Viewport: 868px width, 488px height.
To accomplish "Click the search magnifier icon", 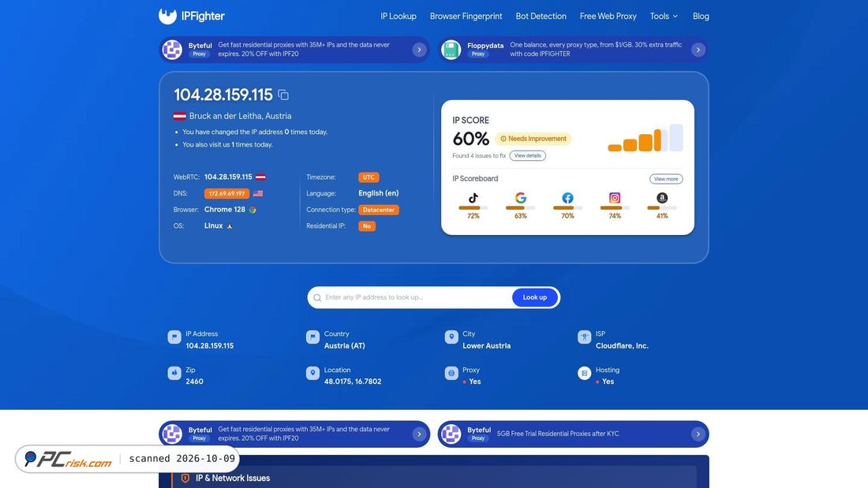I will (x=317, y=298).
